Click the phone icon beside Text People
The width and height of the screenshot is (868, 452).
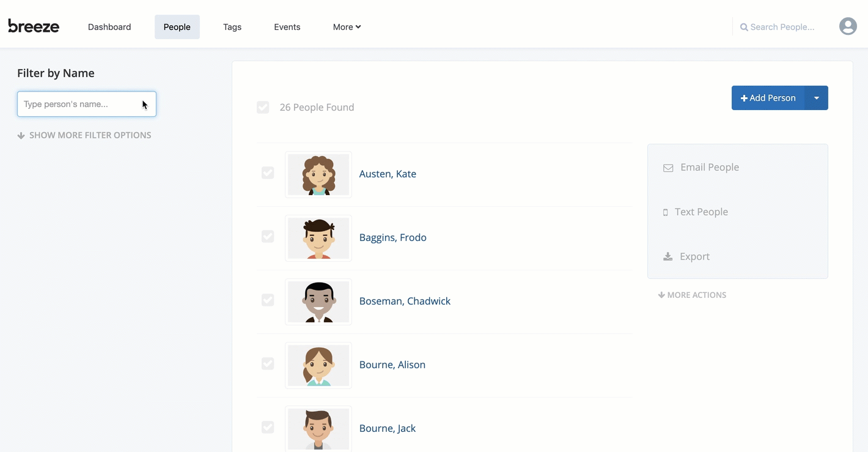pos(666,212)
